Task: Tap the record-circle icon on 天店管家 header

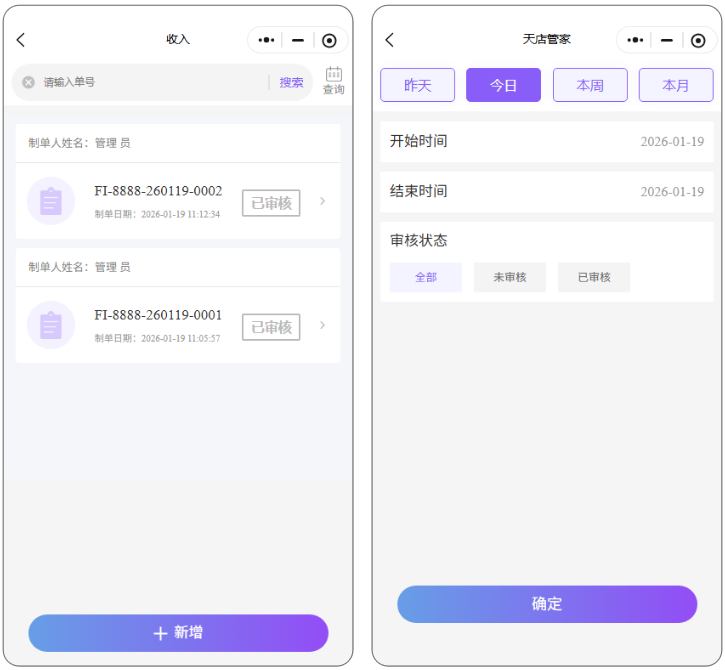Action: tap(697, 40)
